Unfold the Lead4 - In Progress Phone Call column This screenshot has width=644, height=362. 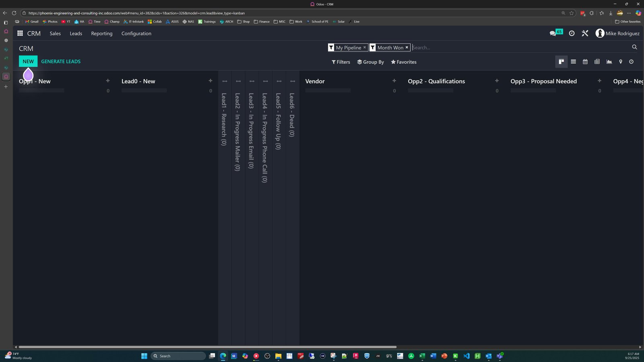coord(265,81)
